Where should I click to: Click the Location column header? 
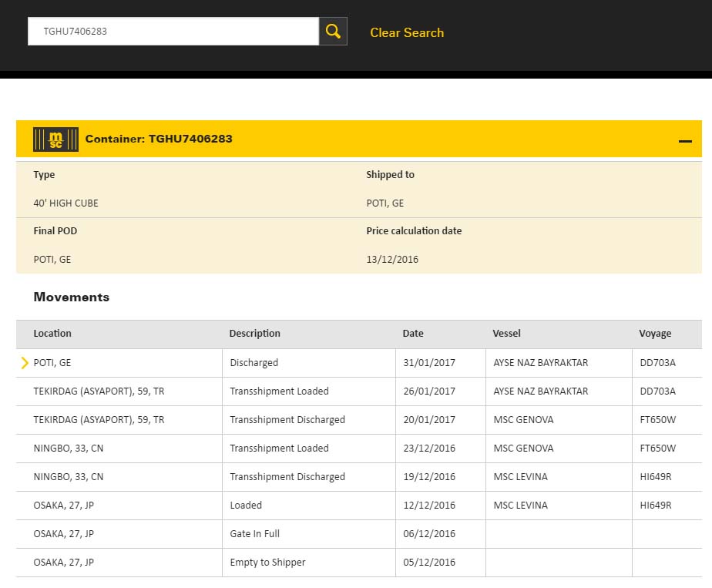(52, 334)
